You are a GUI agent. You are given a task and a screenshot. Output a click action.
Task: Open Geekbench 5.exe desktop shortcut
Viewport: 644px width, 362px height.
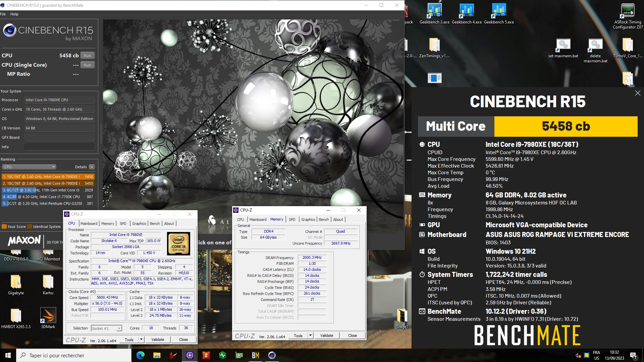[499, 13]
